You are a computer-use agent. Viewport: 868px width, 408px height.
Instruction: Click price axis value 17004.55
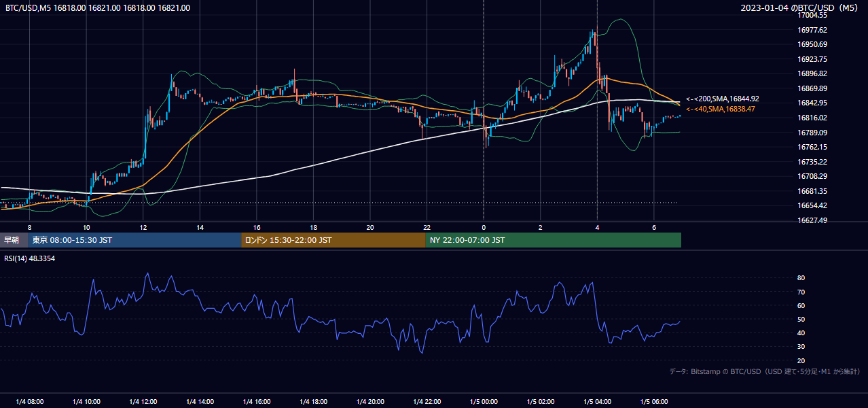[812, 15]
